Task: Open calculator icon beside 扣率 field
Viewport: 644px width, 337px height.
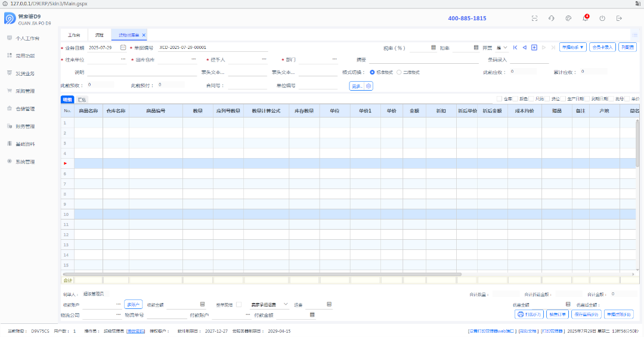Action: tap(476, 48)
